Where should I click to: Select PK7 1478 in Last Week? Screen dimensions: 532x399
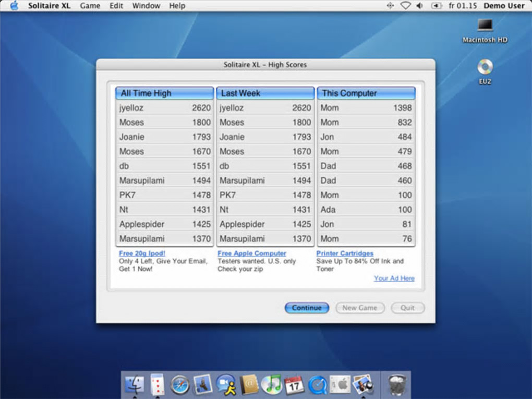(x=265, y=195)
